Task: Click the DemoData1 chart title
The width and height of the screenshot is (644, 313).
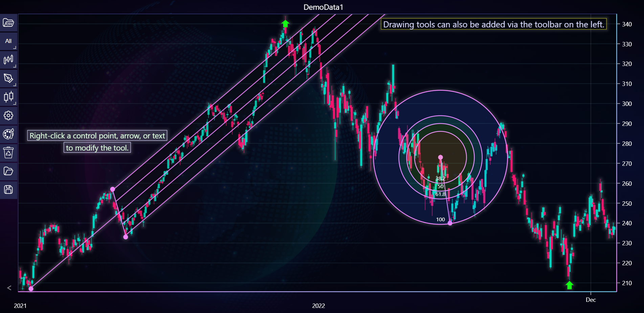Action: click(x=323, y=7)
